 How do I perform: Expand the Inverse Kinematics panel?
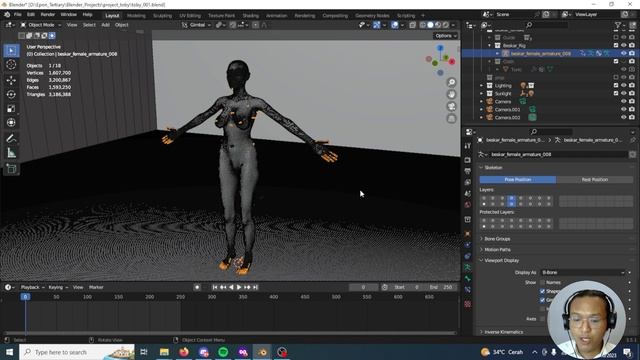click(503, 332)
